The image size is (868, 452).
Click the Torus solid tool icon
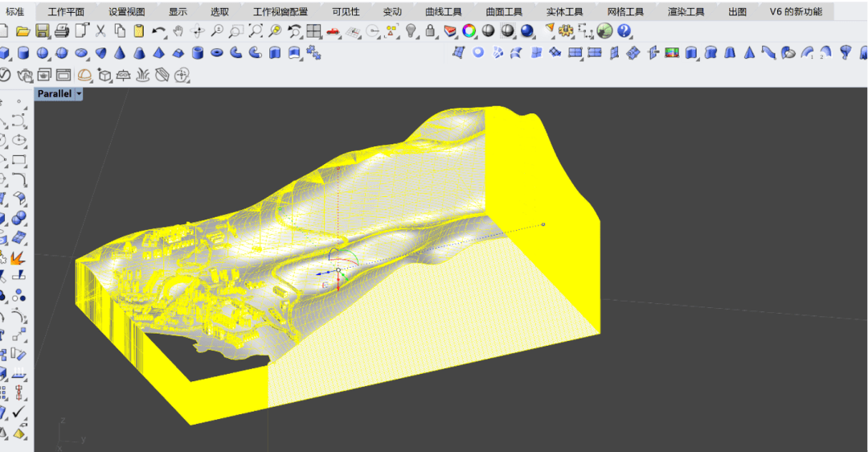pyautogui.click(x=217, y=53)
